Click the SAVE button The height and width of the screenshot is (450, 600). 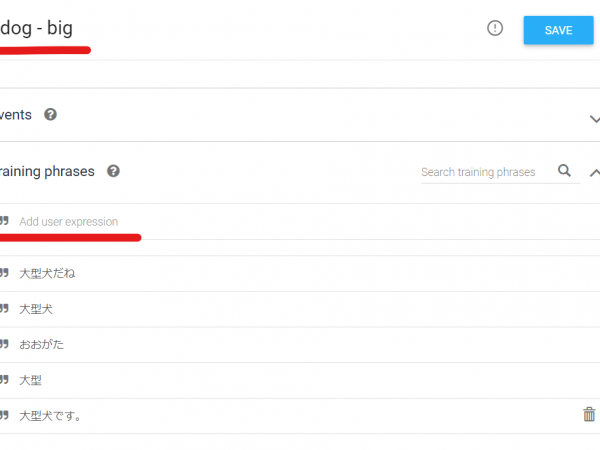point(558,30)
